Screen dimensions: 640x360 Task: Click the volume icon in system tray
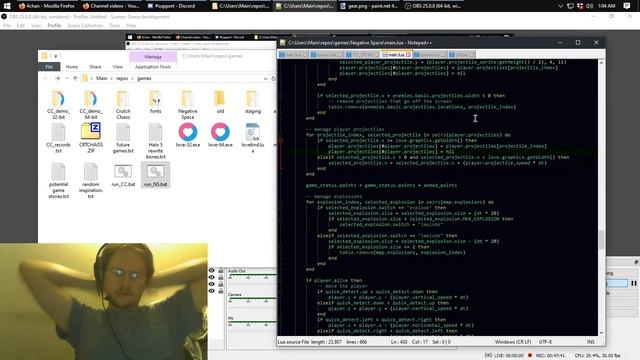coord(589,6)
